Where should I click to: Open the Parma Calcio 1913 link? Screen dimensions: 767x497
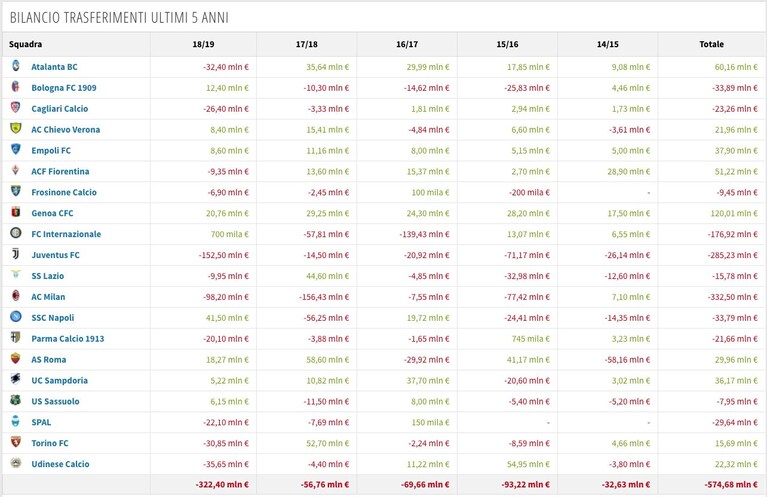click(x=68, y=339)
